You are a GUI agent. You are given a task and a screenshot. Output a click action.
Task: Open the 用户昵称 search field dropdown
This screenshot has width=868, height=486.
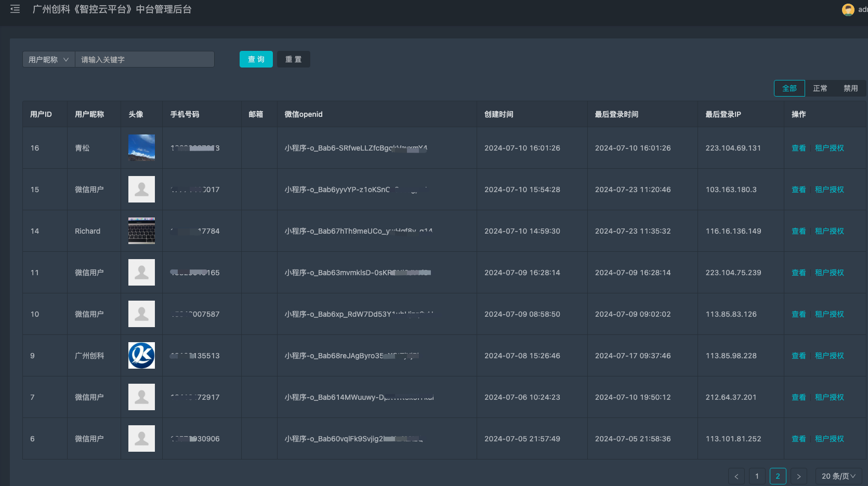coord(49,60)
